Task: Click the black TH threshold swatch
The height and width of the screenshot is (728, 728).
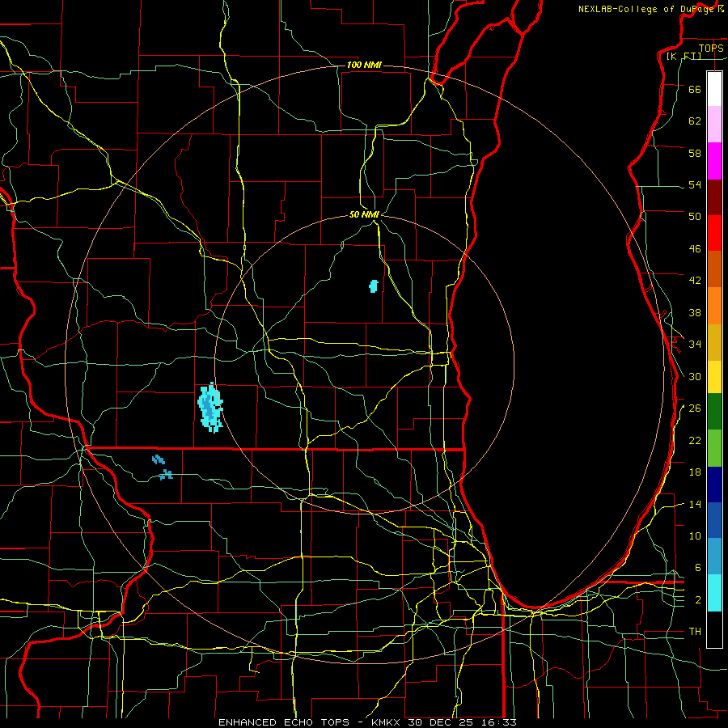Action: 714,629
